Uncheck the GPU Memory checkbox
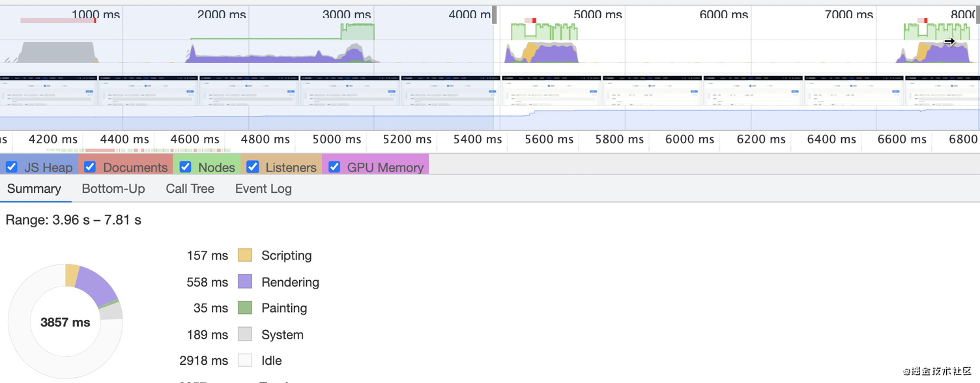Image resolution: width=980 pixels, height=383 pixels. point(334,167)
